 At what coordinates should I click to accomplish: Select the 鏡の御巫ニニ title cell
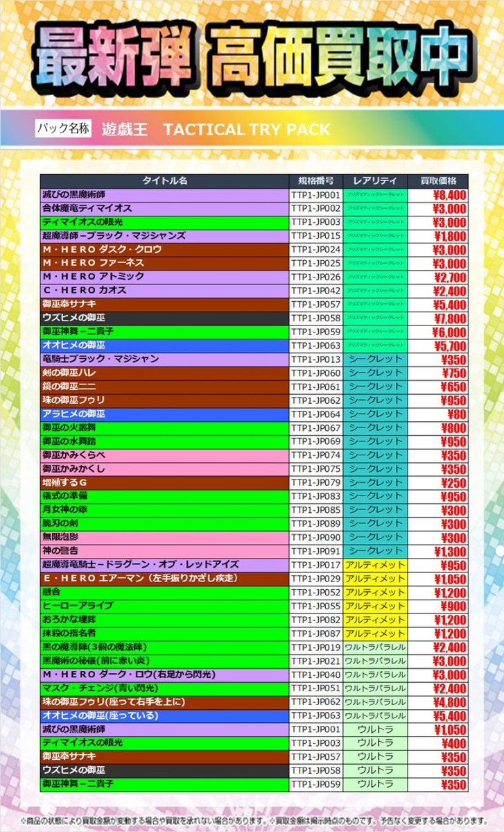click(164, 387)
